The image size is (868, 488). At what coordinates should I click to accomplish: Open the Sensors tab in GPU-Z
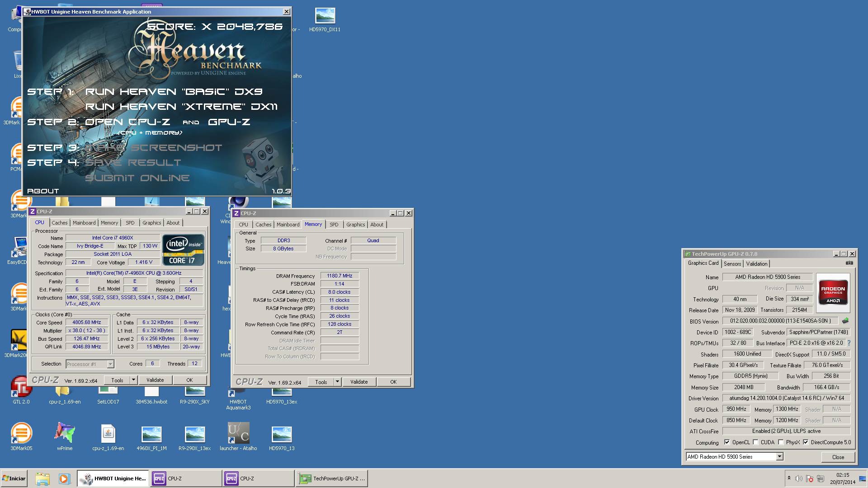tap(732, 264)
